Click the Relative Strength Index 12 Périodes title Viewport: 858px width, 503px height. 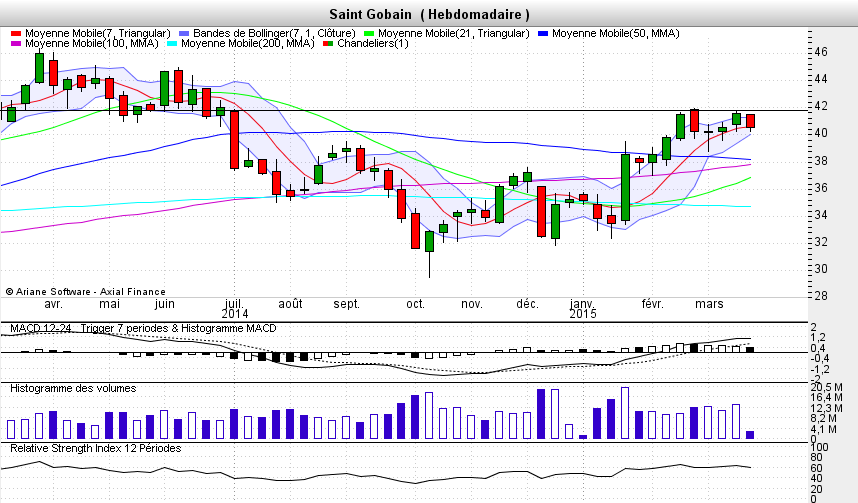[96, 448]
